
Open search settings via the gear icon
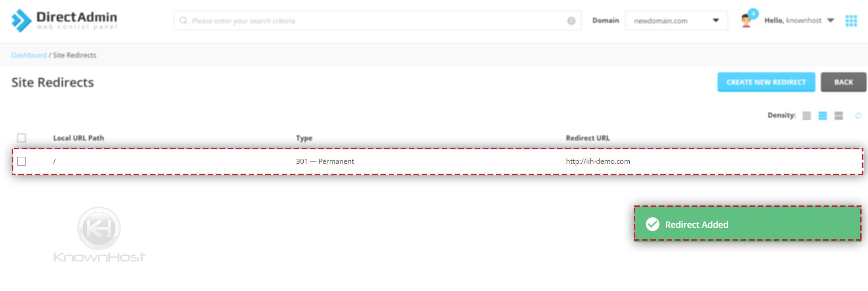click(x=571, y=21)
